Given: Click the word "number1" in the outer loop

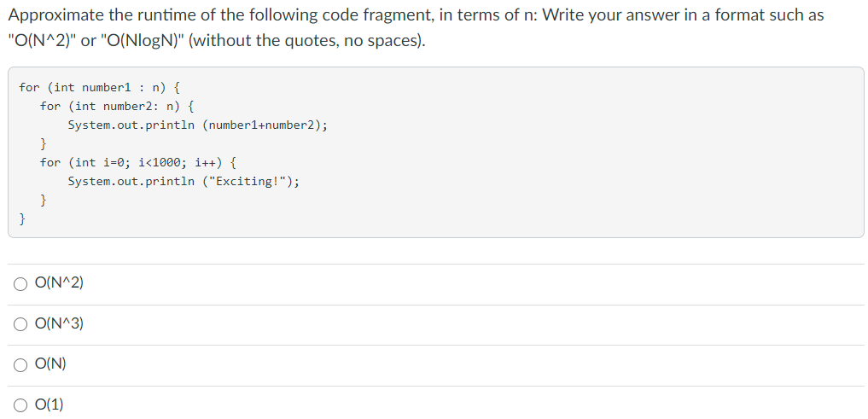Looking at the screenshot, I should (x=104, y=87).
